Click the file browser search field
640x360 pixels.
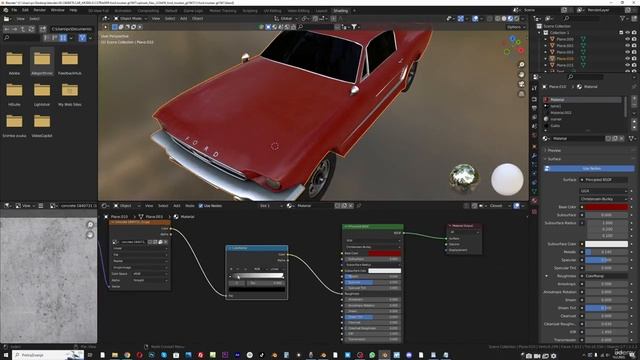click(x=22, y=38)
